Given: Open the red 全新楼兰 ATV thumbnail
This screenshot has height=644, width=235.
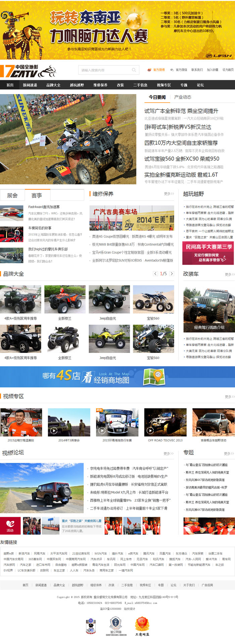Looking at the screenshot, I should pos(65,299).
